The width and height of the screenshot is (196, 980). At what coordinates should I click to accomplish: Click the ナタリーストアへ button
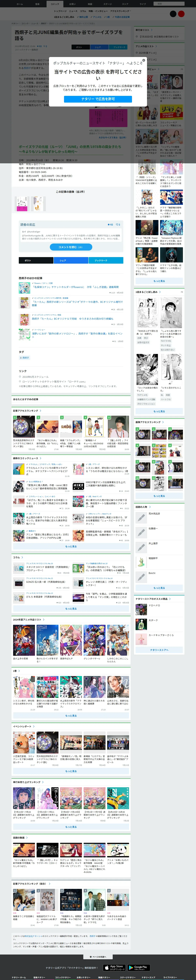159,650
